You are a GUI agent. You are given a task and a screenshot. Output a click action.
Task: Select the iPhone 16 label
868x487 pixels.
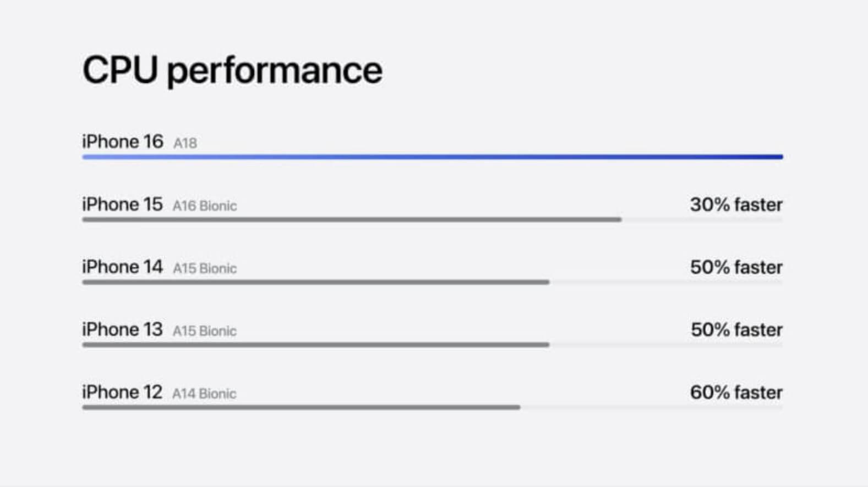[123, 142]
